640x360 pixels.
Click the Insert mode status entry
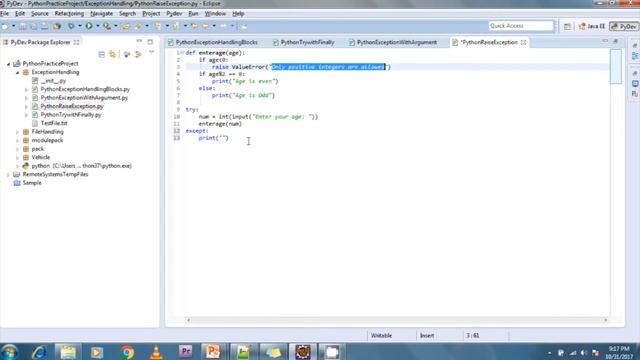[427, 336]
